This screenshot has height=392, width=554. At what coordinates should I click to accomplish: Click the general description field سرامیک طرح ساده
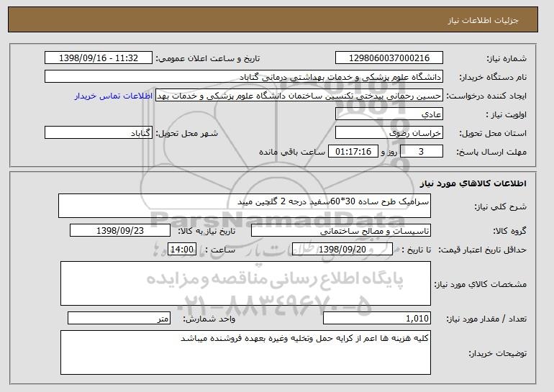click(245, 206)
